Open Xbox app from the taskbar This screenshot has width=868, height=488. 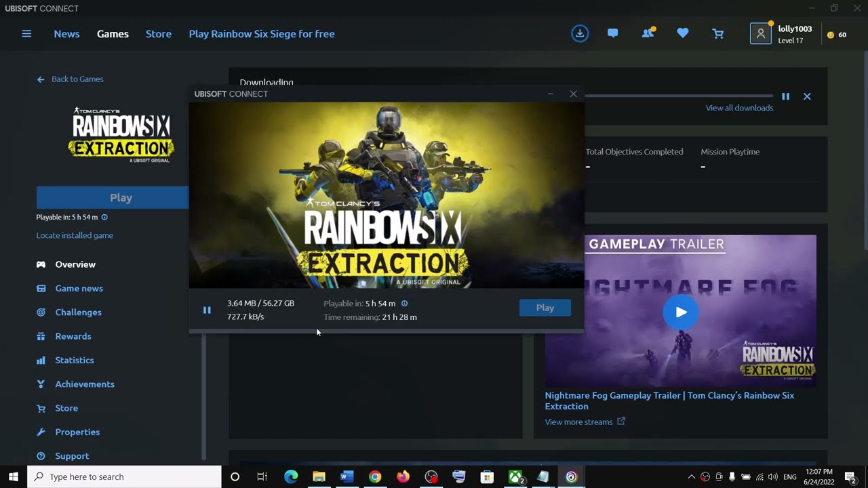[516, 477]
